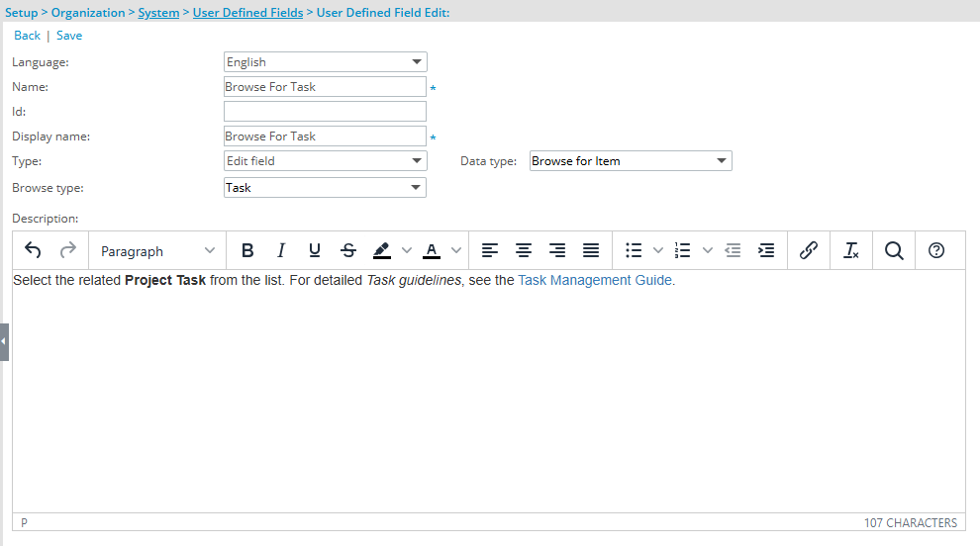
Task: Toggle Bold formatting in the editor
Action: [247, 251]
